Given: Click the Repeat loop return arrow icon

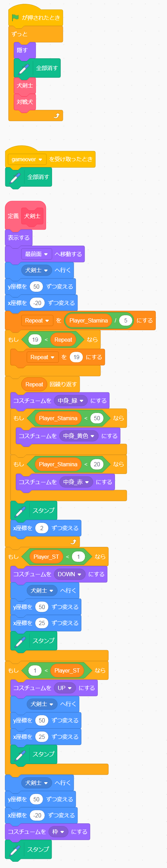Looking at the screenshot, I should pos(73,542).
